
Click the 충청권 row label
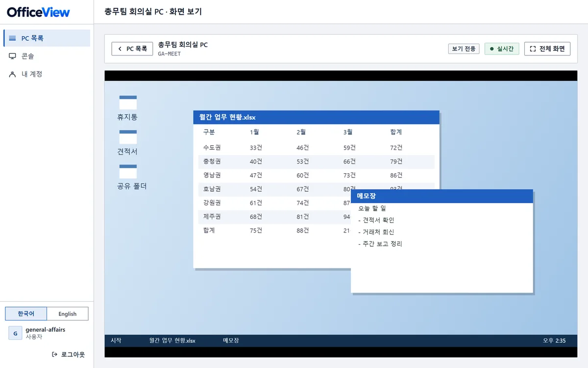[x=212, y=161]
